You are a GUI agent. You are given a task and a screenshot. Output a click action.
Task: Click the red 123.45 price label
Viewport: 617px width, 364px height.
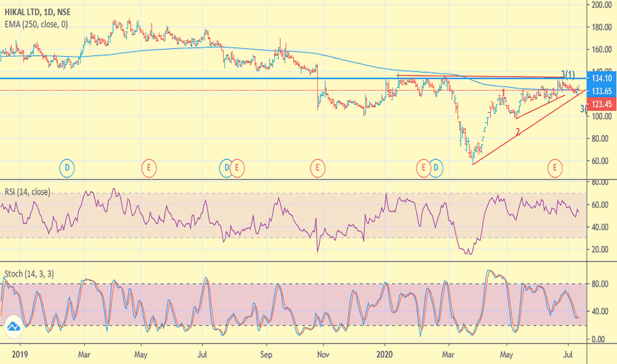(x=602, y=105)
